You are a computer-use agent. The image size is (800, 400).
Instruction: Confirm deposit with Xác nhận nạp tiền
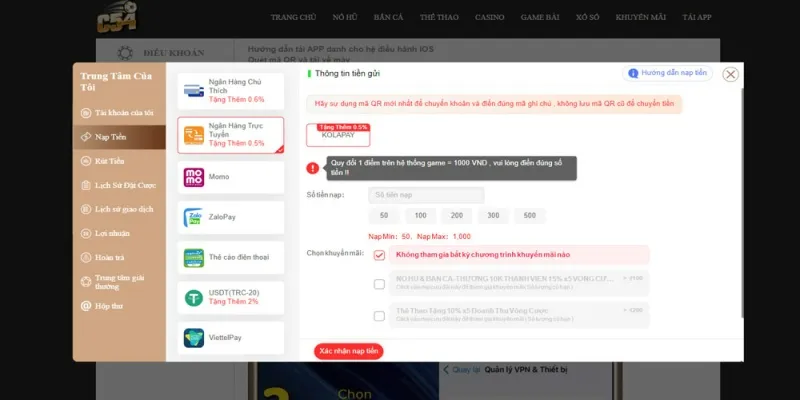point(348,351)
